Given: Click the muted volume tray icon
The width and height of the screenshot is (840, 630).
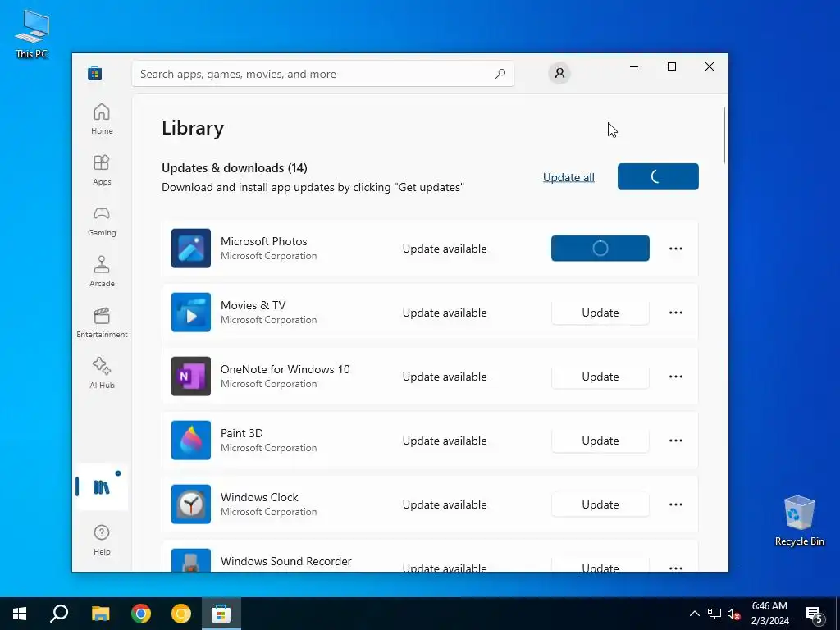Looking at the screenshot, I should 734,614.
